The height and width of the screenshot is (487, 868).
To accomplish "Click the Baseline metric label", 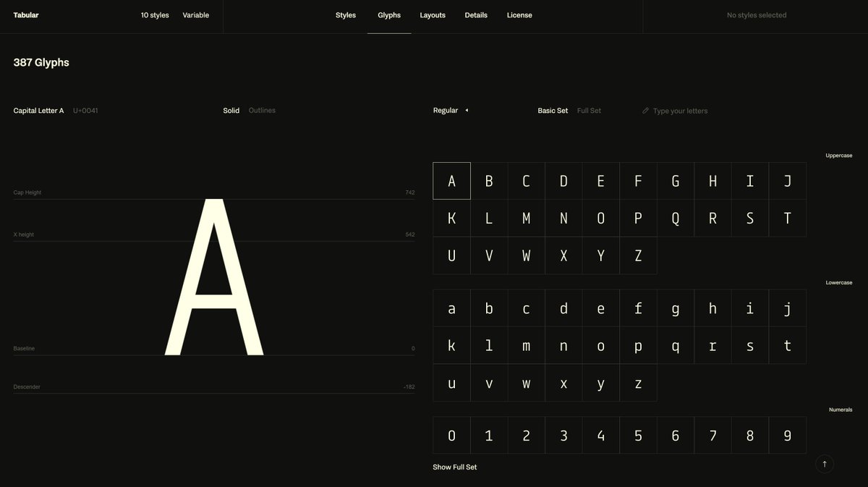I will coord(24,349).
